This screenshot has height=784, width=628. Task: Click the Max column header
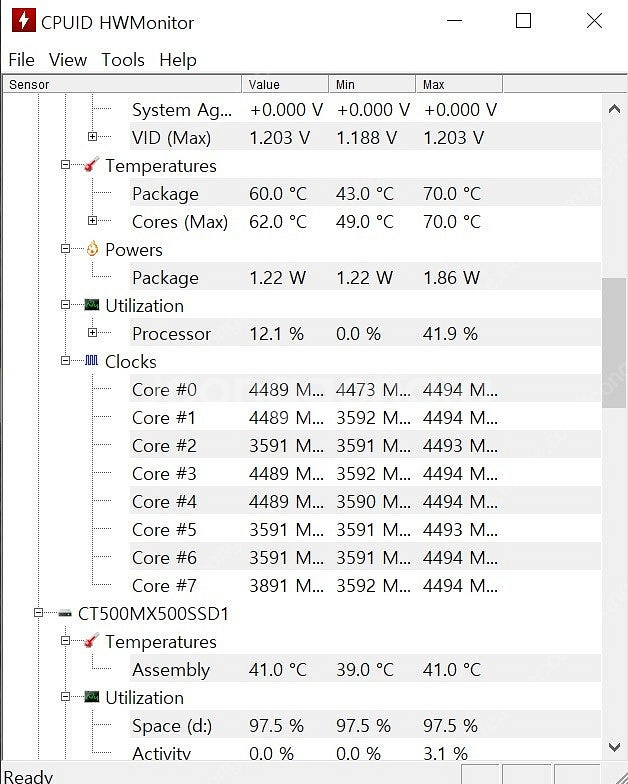(x=459, y=84)
